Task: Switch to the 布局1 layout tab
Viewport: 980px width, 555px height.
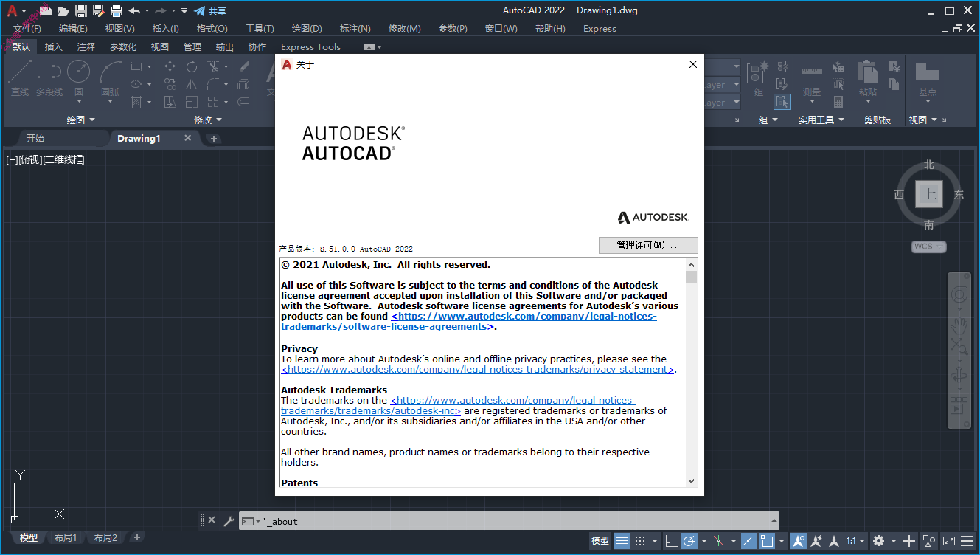Action: click(x=66, y=537)
